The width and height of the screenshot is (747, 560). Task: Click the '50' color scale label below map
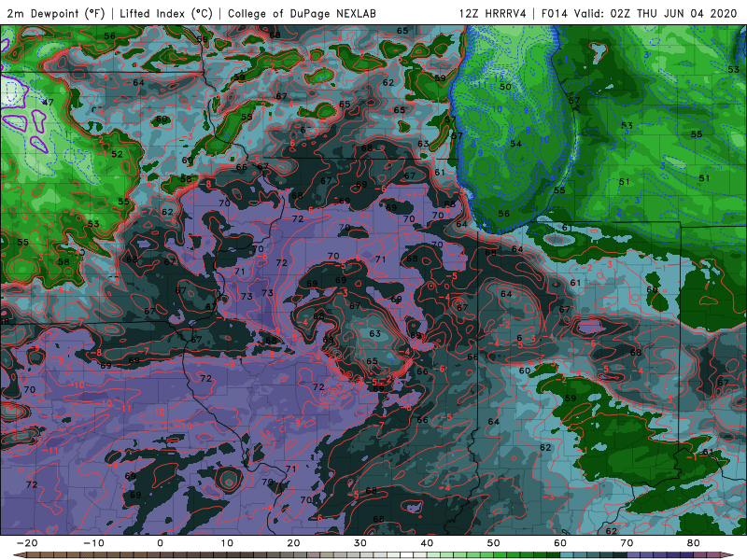pos(494,543)
